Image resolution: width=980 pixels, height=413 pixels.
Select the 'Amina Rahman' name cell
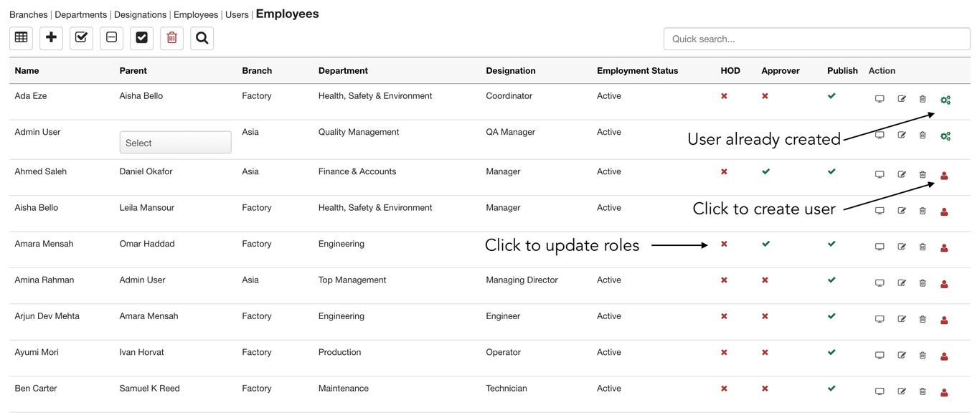(x=44, y=280)
